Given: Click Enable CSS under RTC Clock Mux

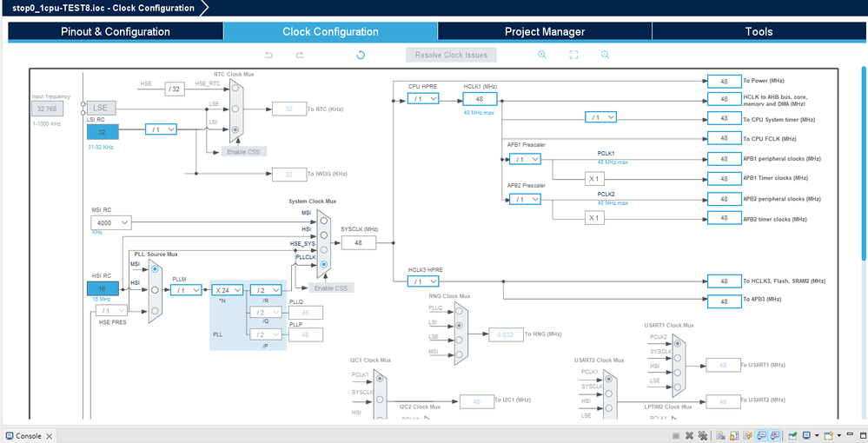Looking at the screenshot, I should point(243,152).
